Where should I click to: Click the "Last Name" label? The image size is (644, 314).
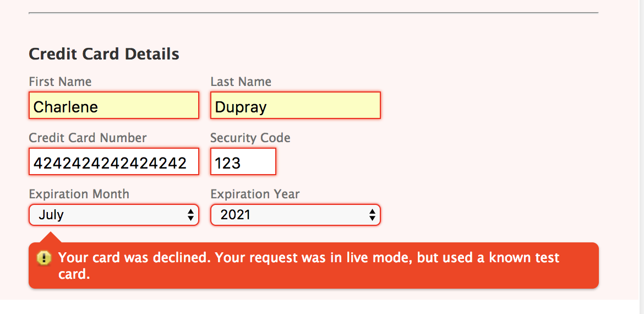[x=241, y=82]
